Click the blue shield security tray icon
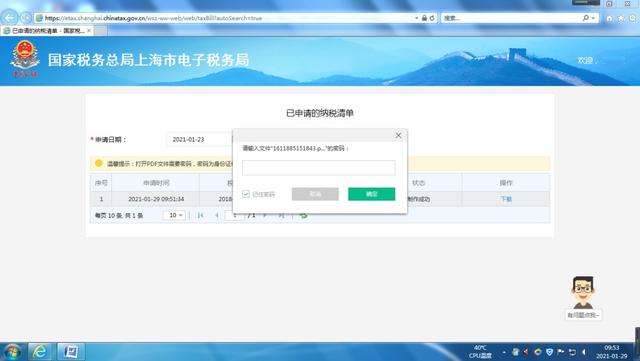 (549, 352)
